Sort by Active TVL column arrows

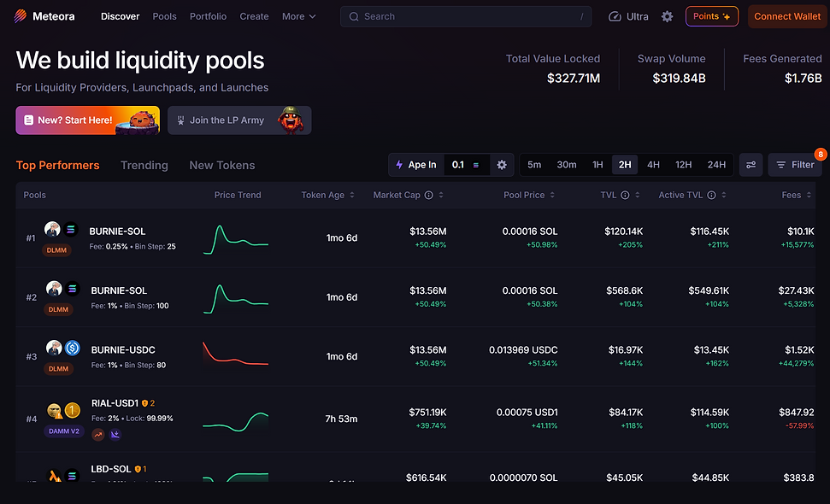724,195
